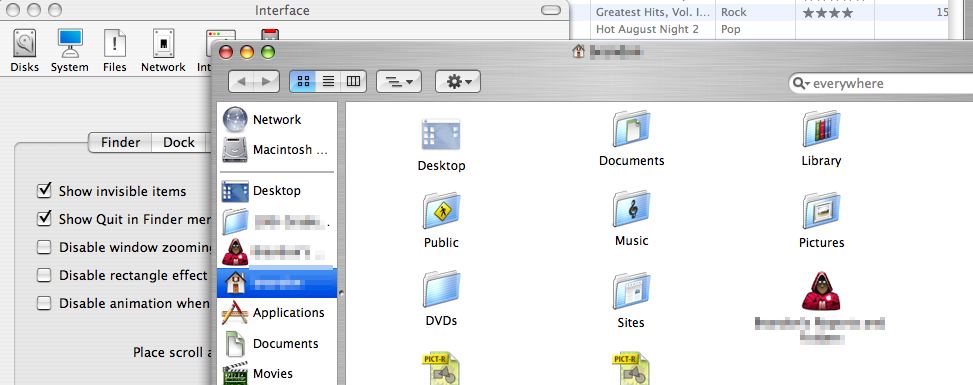The width and height of the screenshot is (973, 385).
Task: Switch to the Finder tab
Action: coord(120,142)
